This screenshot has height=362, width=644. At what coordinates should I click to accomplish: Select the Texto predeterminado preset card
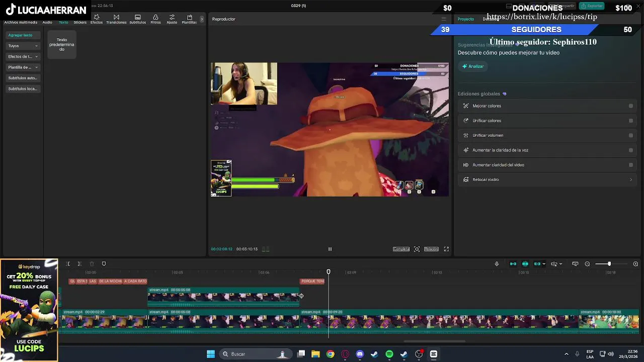[62, 45]
